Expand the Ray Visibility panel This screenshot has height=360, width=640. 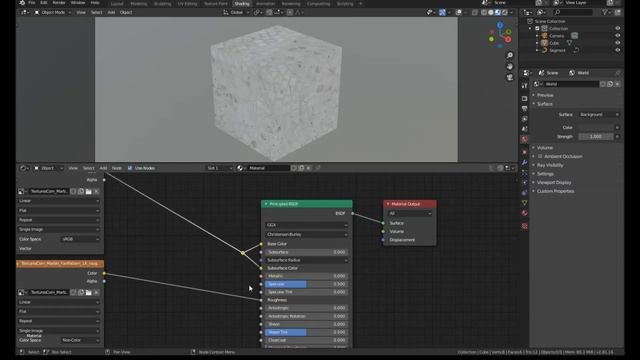pyautogui.click(x=550, y=165)
